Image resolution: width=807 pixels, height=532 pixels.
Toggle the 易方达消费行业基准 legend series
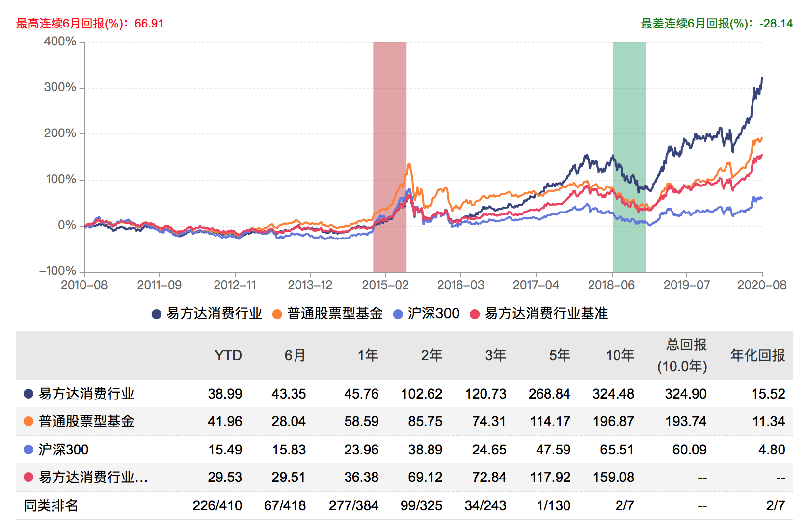click(x=538, y=314)
